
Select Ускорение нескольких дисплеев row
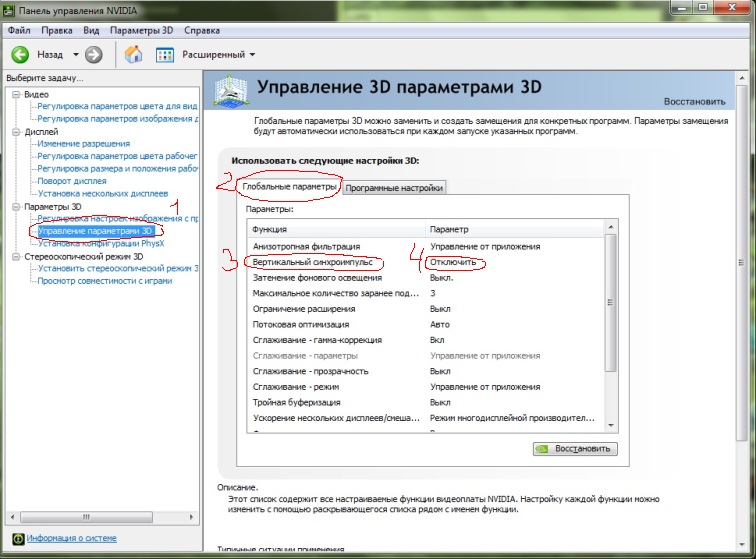coord(426,418)
